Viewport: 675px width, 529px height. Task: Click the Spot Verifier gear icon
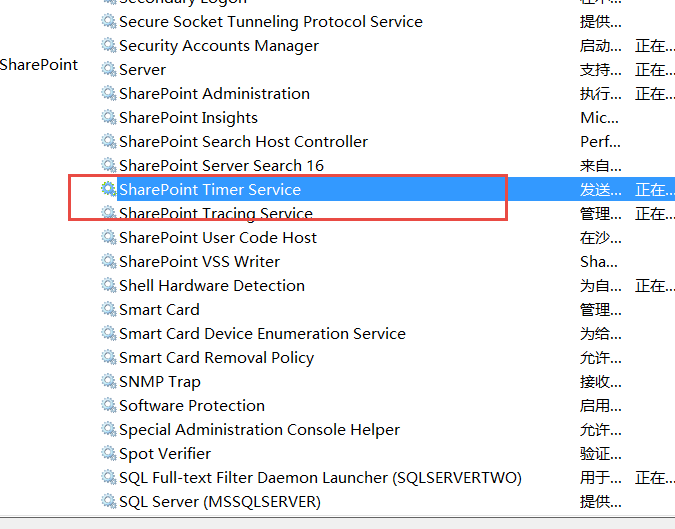point(108,453)
